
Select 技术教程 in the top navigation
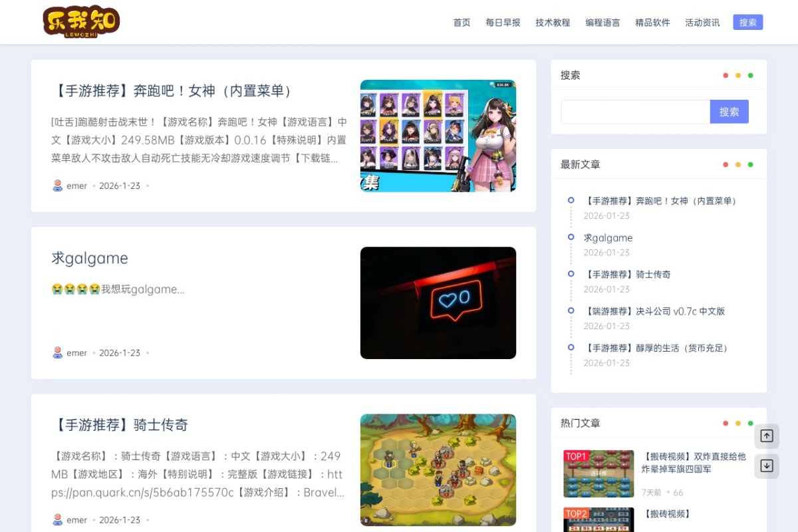(553, 22)
